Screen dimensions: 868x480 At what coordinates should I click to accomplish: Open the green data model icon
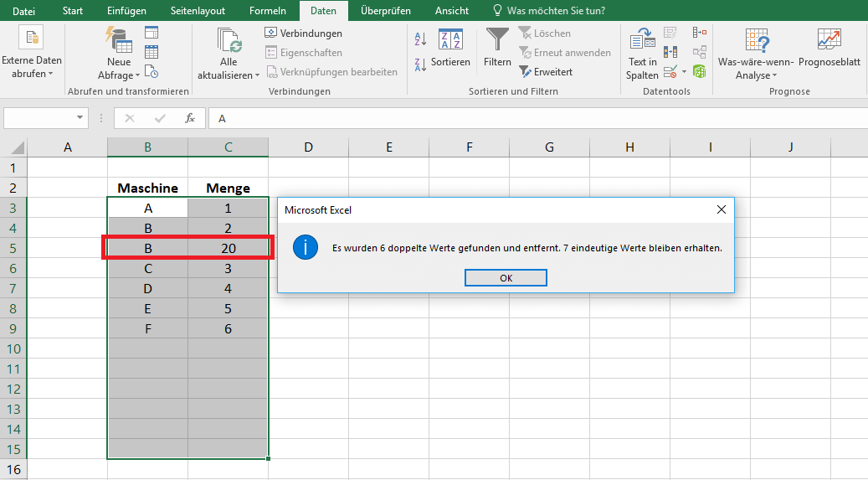[x=700, y=71]
